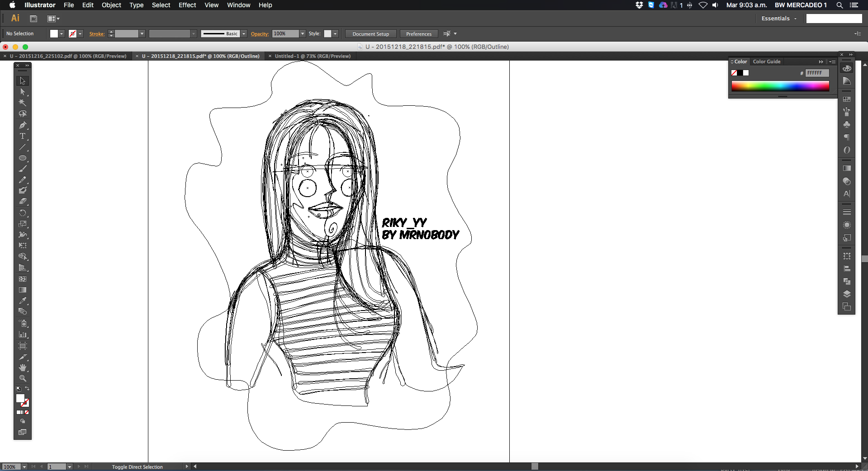Pick a color from the spectrum bar
This screenshot has width=868, height=471.
[x=780, y=86]
